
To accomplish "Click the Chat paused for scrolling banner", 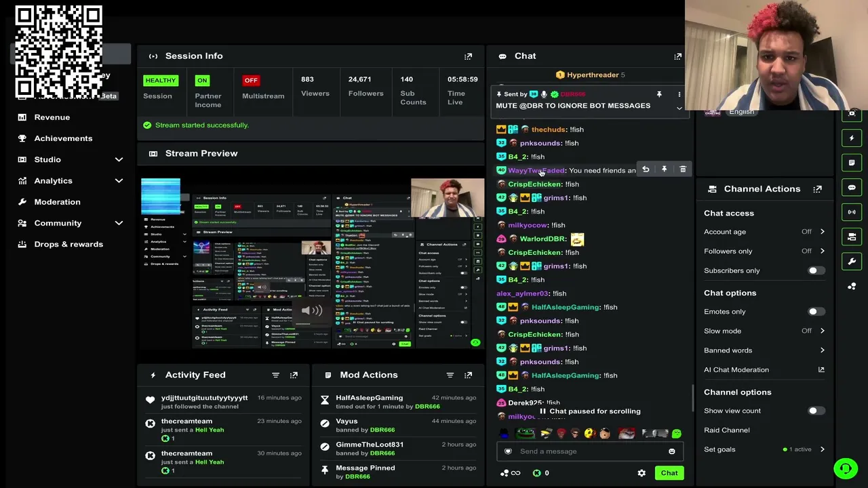I will [590, 411].
